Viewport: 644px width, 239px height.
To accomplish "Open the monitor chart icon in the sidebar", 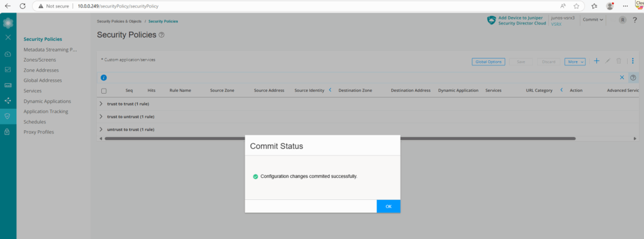I will tap(8, 70).
